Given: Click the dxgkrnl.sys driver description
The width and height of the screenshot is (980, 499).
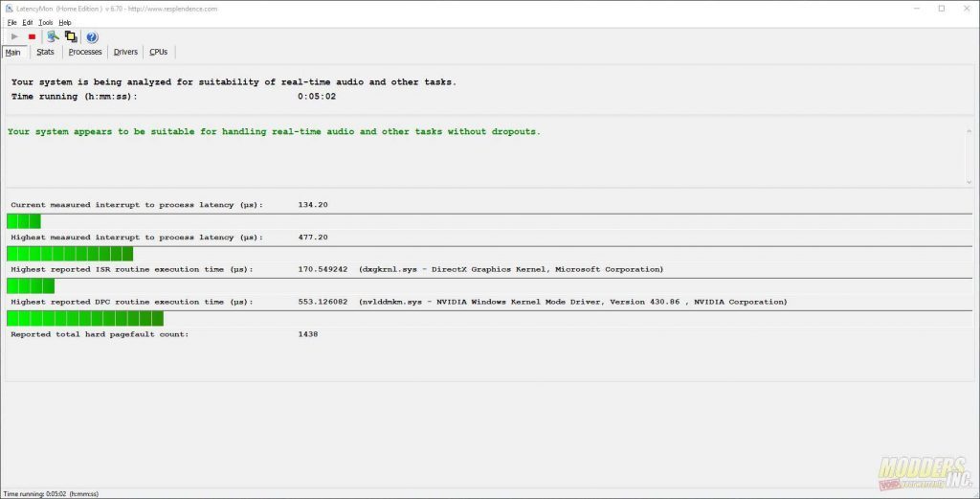Looking at the screenshot, I should pos(511,269).
